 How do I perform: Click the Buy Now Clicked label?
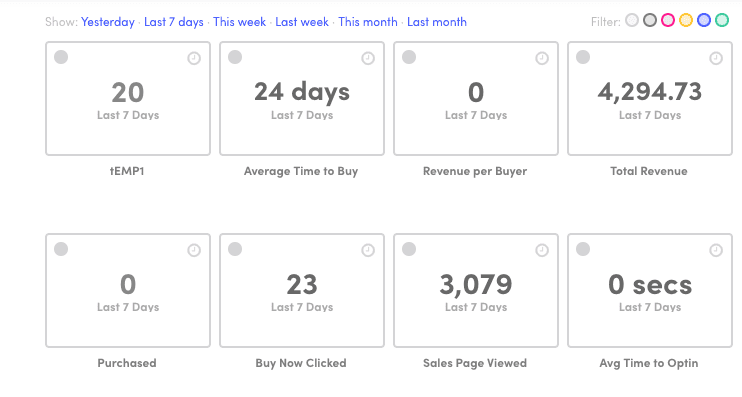coord(301,363)
